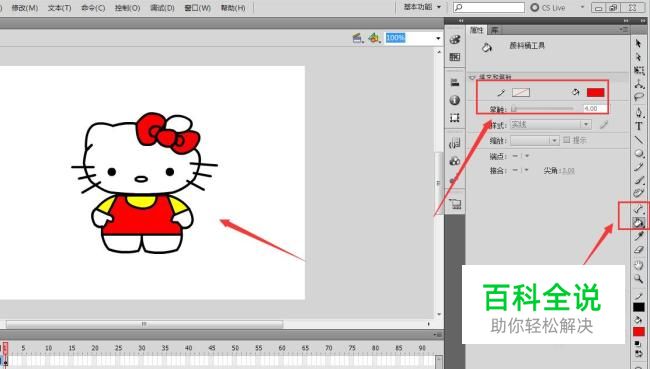Open the CS Live dropdown arrow

(x=582, y=7)
